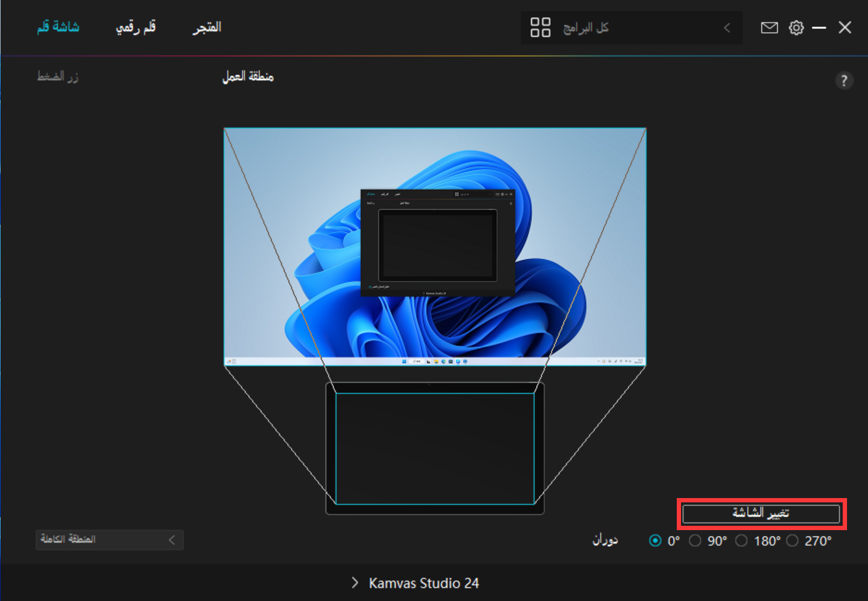Viewport: 868px width, 601px height.
Task: Expand the المنطقة الكاملة area dropdown
Action: (x=109, y=540)
